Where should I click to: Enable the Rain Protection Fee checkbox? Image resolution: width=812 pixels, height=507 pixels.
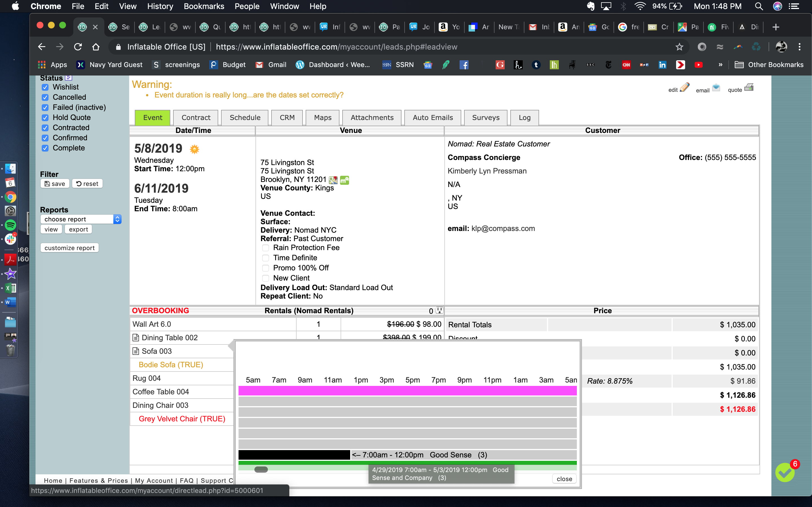coord(265,248)
